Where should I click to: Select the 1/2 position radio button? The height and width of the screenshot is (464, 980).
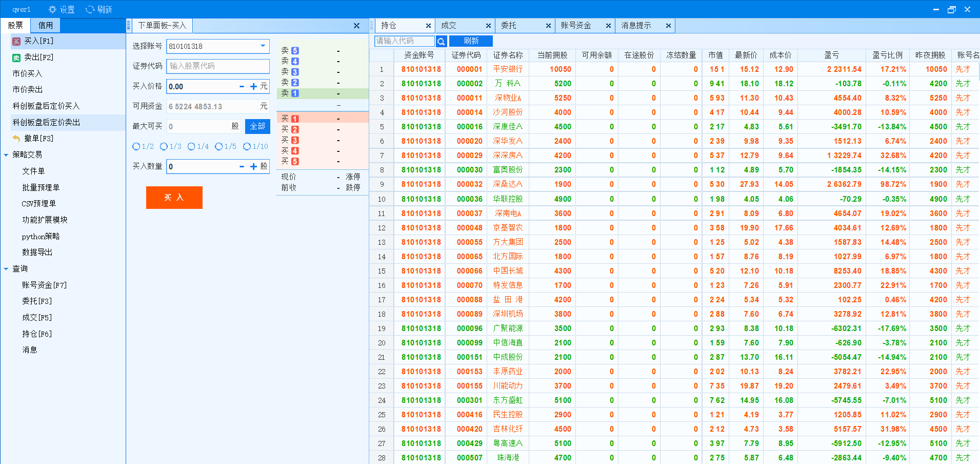[x=136, y=146]
